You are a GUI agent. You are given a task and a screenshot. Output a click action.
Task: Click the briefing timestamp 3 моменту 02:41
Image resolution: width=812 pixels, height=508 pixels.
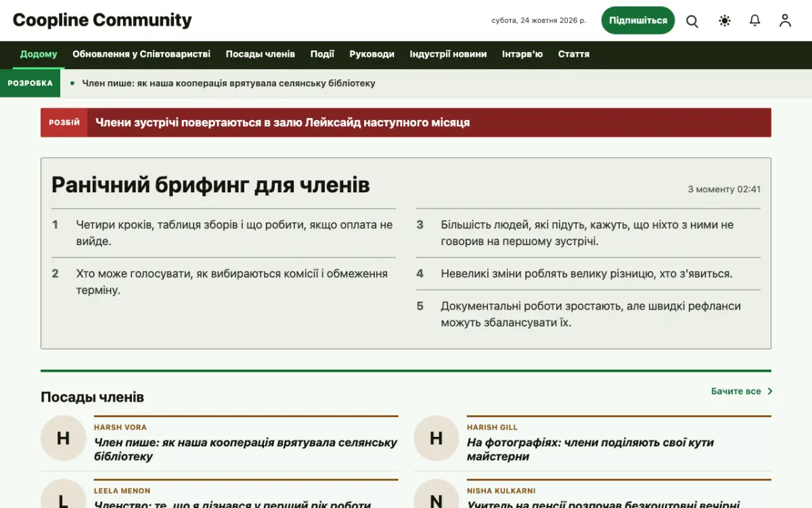724,189
